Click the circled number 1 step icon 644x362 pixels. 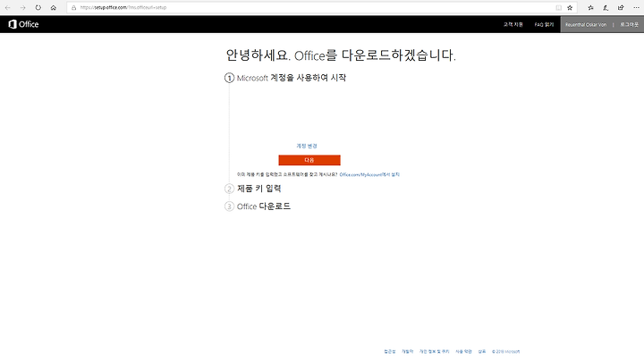[x=229, y=78]
